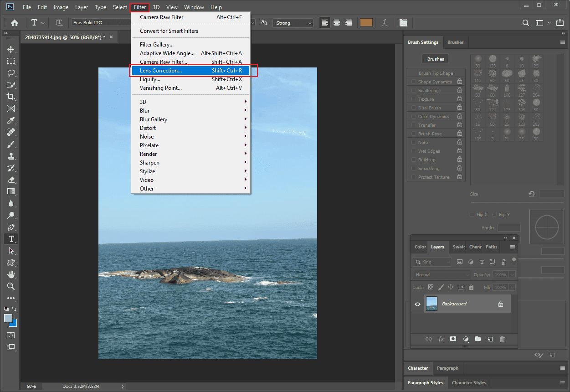
Task: Select the Move tool
Action: pyautogui.click(x=9, y=49)
